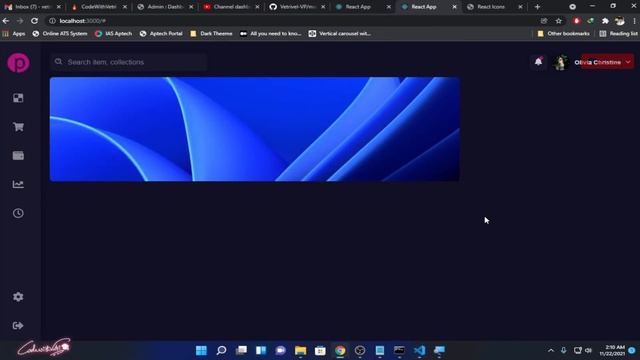Click the 'Search item, collections' field
Viewport: 640px width, 360px height.
(x=129, y=62)
